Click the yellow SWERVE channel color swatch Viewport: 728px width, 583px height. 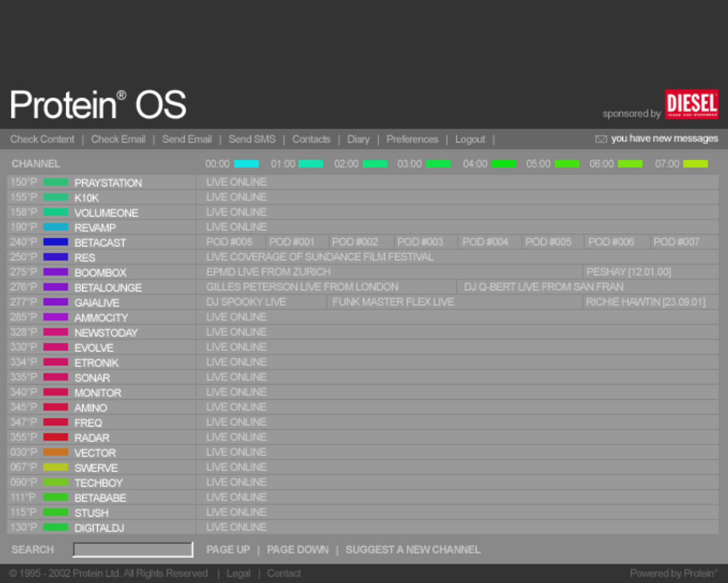pos(56,467)
